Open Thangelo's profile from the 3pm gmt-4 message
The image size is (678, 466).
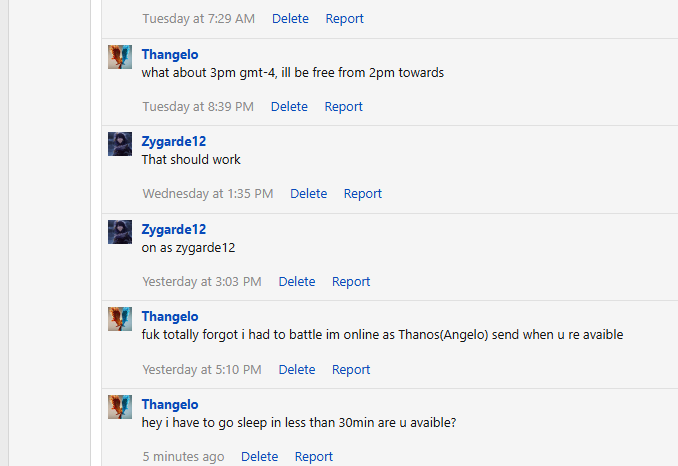(x=170, y=55)
